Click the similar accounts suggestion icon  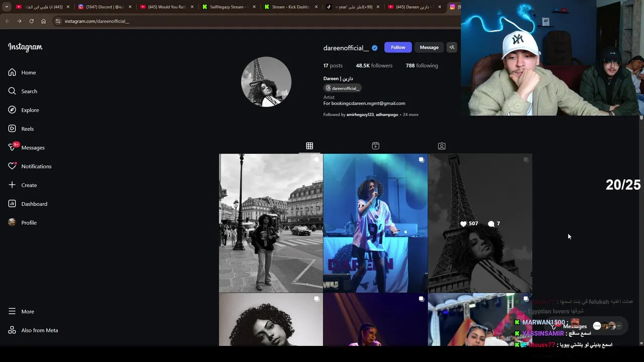(x=452, y=47)
